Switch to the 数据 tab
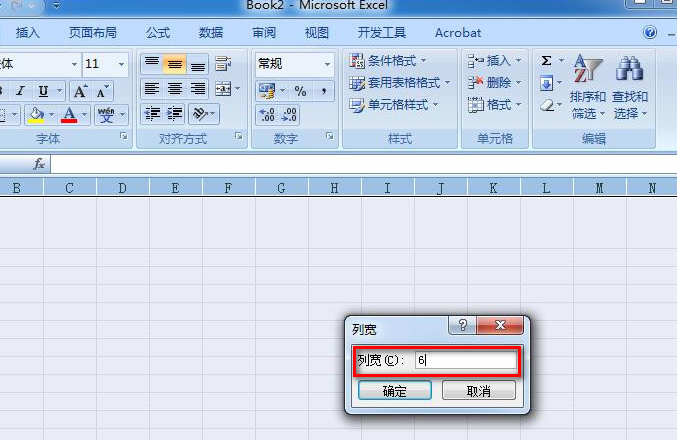This screenshot has height=440, width=677. [211, 33]
